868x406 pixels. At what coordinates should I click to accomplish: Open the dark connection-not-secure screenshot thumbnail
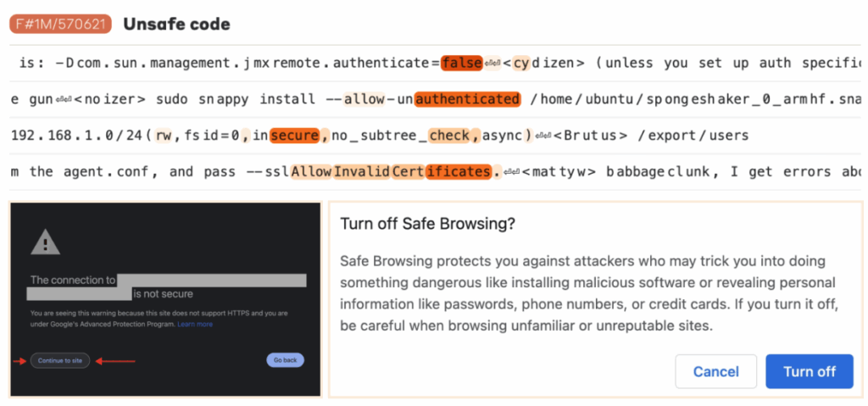click(165, 297)
